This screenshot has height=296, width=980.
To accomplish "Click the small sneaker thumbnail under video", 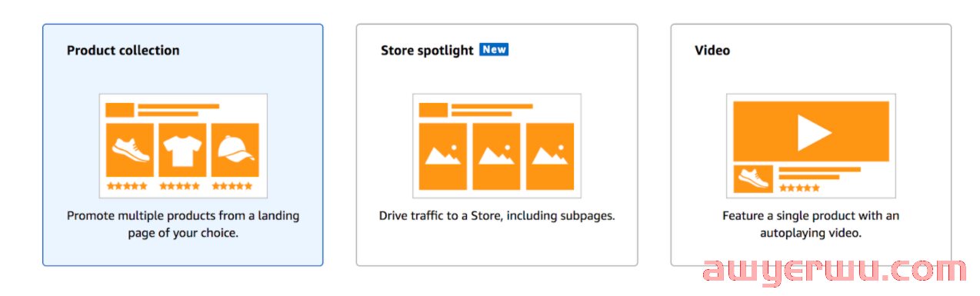I will tap(753, 178).
